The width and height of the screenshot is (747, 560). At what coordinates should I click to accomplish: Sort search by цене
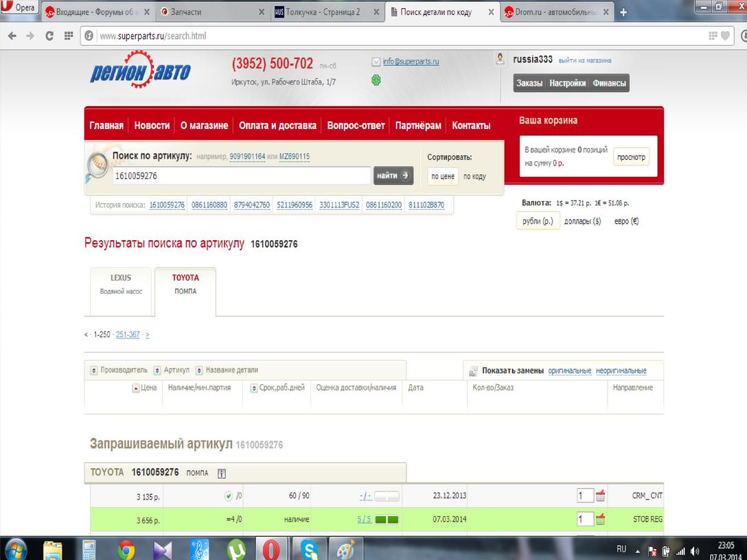tap(443, 176)
